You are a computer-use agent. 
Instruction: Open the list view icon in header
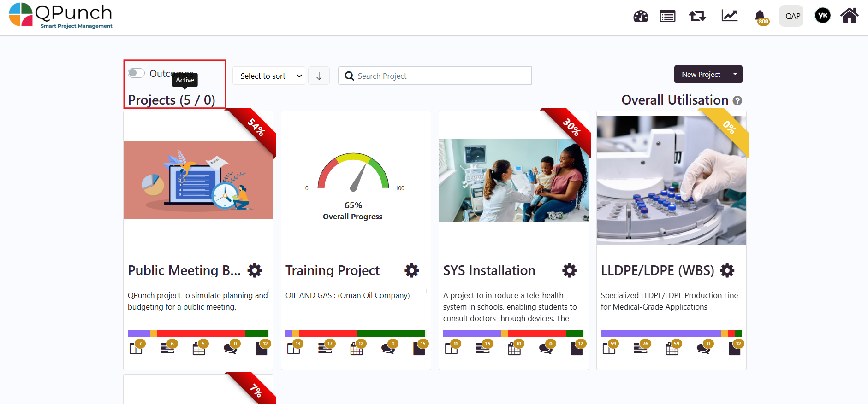coord(667,17)
